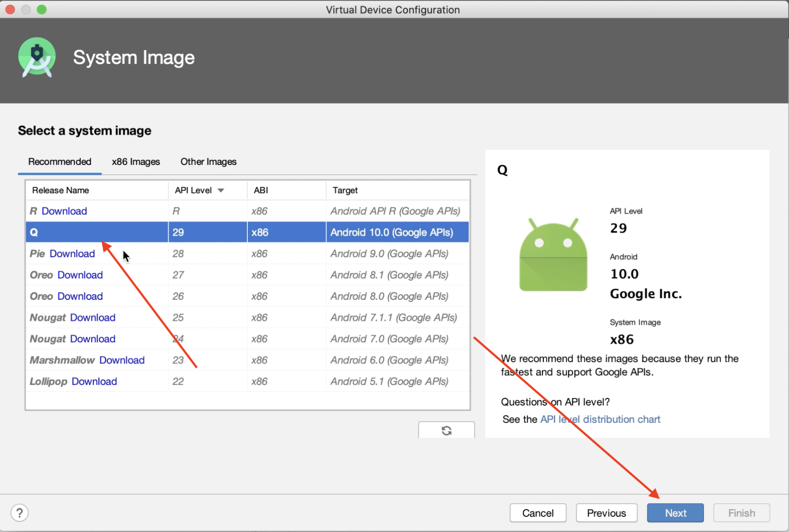
Task: Open help via the question mark icon
Action: click(19, 512)
